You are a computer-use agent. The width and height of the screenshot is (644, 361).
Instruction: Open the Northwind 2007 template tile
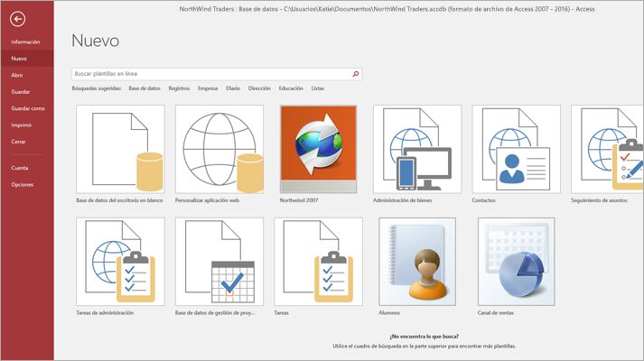coord(318,149)
